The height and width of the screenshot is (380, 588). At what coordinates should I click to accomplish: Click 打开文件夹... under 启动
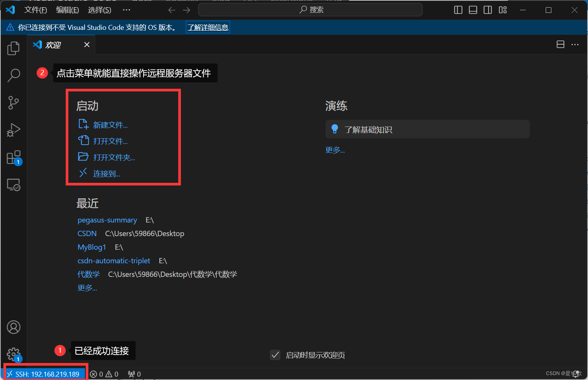coord(114,158)
